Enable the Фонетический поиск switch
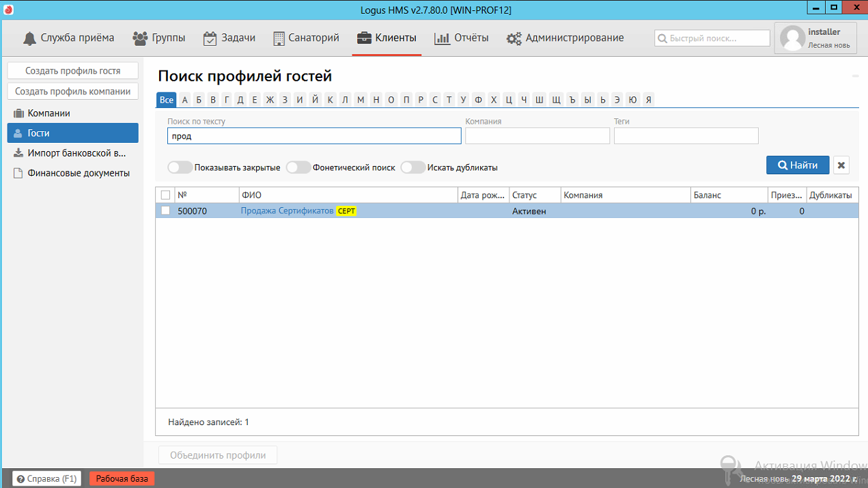 coord(298,167)
